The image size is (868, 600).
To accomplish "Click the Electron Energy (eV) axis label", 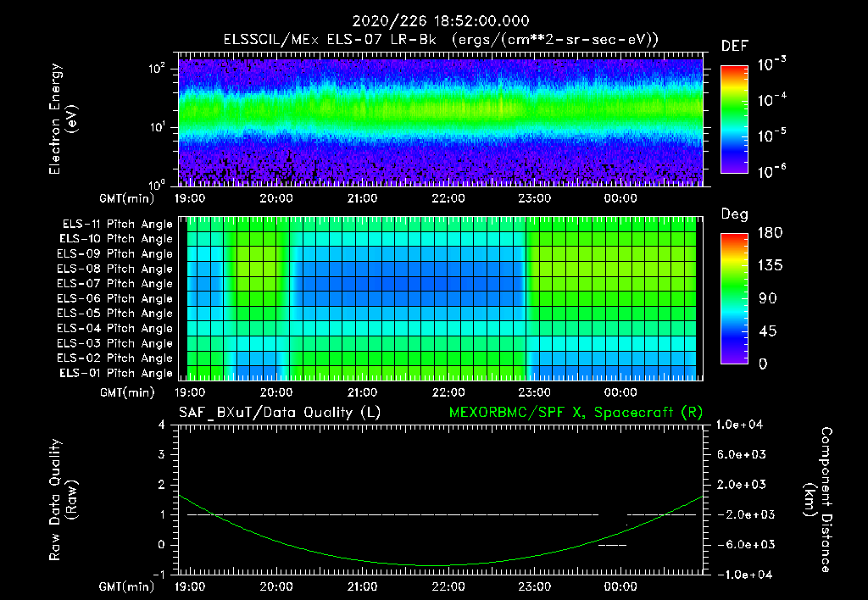I will 63,119.
